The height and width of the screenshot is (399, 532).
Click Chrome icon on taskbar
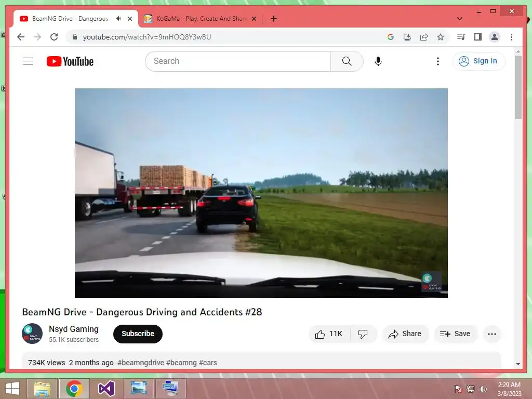(x=74, y=389)
